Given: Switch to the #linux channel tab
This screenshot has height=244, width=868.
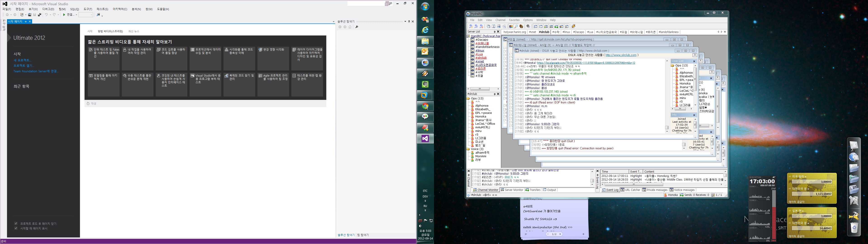Looking at the screenshot, I should pyautogui.click(x=566, y=32).
